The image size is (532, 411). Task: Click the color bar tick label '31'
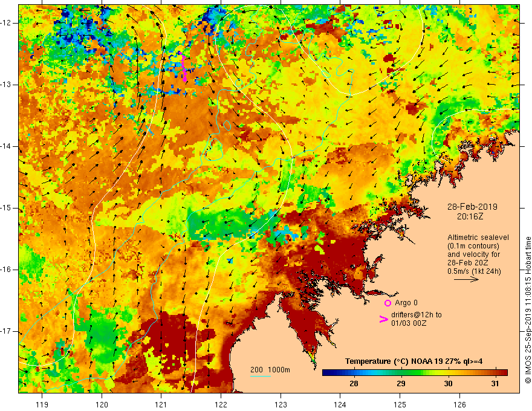click(495, 384)
